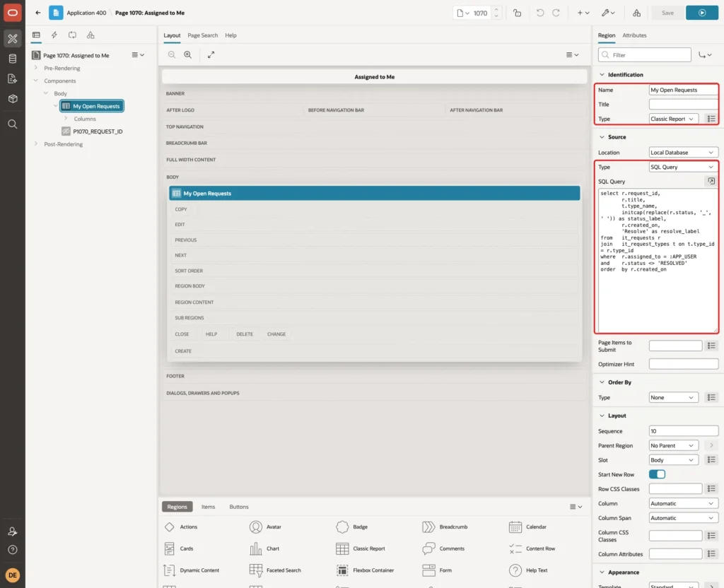724x588 pixels.
Task: Open the Source Type SQL Query dropdown
Action: pyautogui.click(x=684, y=167)
